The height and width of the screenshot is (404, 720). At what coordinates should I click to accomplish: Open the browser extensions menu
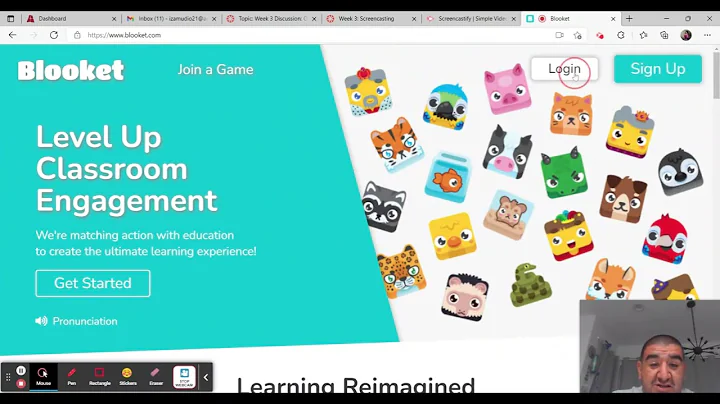point(621,35)
